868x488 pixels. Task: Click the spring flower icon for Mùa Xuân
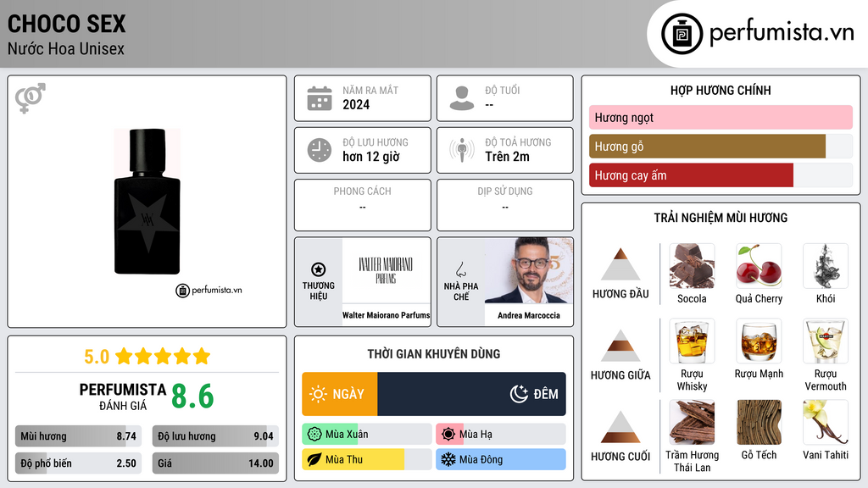tap(314, 435)
